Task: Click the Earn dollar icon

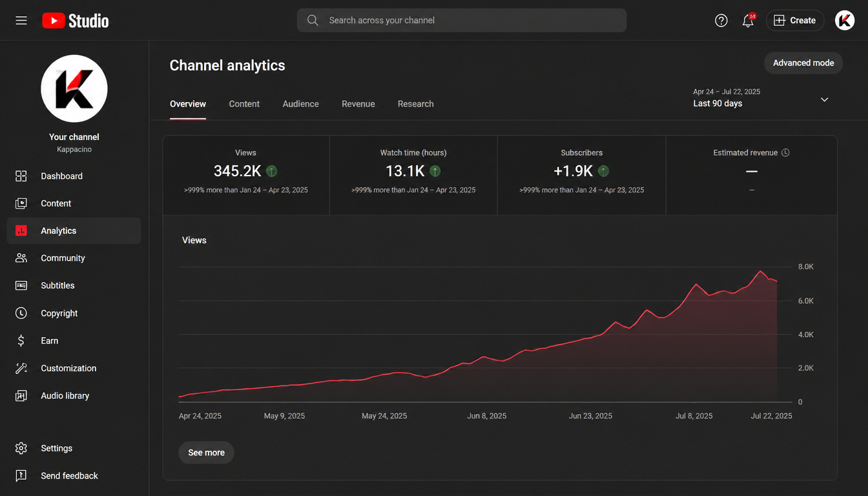Action: pyautogui.click(x=21, y=341)
